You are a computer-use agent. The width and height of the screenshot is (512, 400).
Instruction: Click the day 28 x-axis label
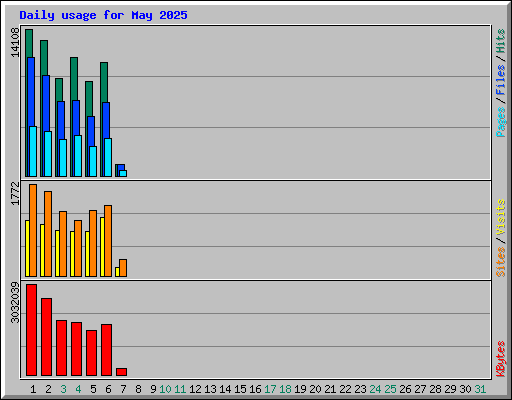point(435,389)
